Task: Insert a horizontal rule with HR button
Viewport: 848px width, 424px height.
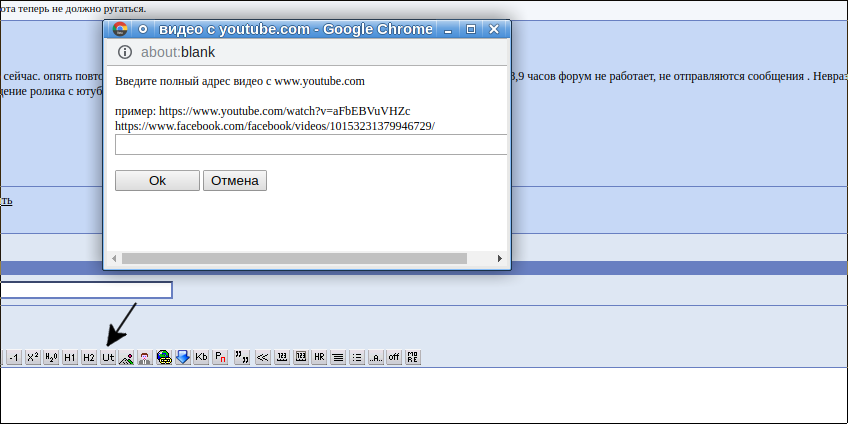Action: 320,357
